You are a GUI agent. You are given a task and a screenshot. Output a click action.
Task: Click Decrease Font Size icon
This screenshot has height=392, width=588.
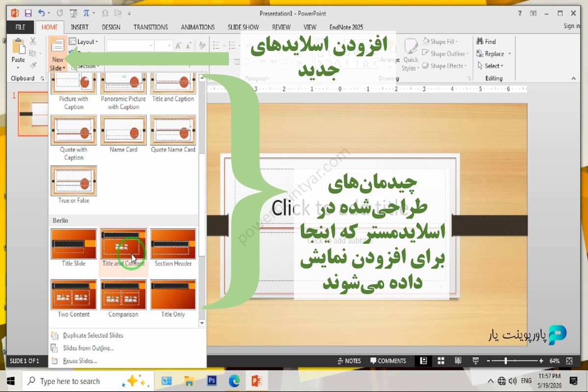(x=188, y=46)
